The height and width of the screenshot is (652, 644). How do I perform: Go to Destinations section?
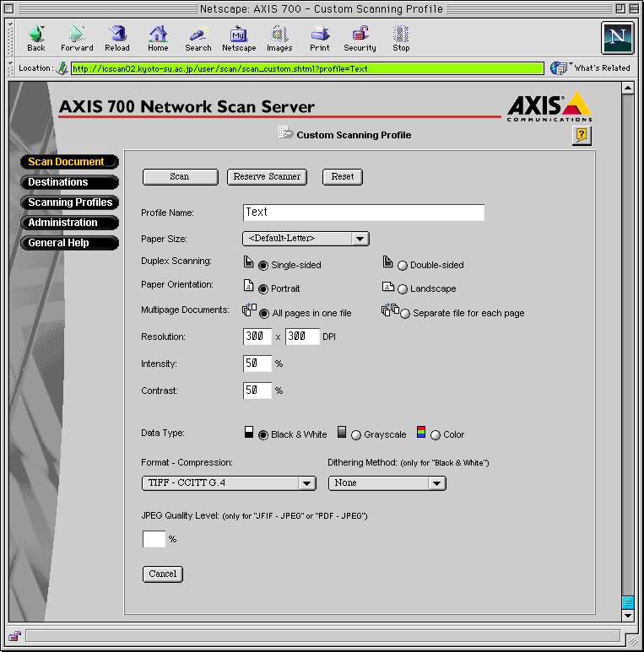(x=69, y=182)
